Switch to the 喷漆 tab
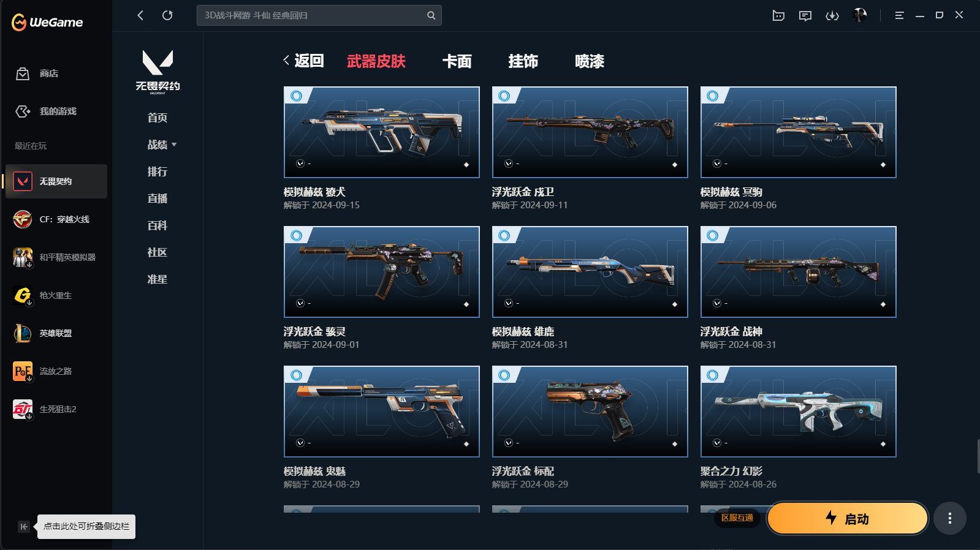980x550 pixels. click(x=590, y=61)
